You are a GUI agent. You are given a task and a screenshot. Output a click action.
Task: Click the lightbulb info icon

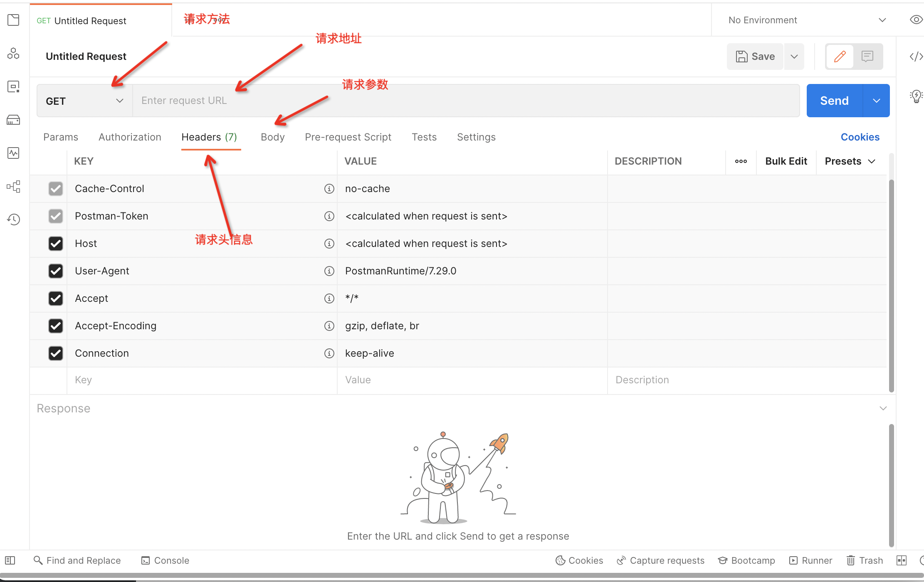(916, 96)
